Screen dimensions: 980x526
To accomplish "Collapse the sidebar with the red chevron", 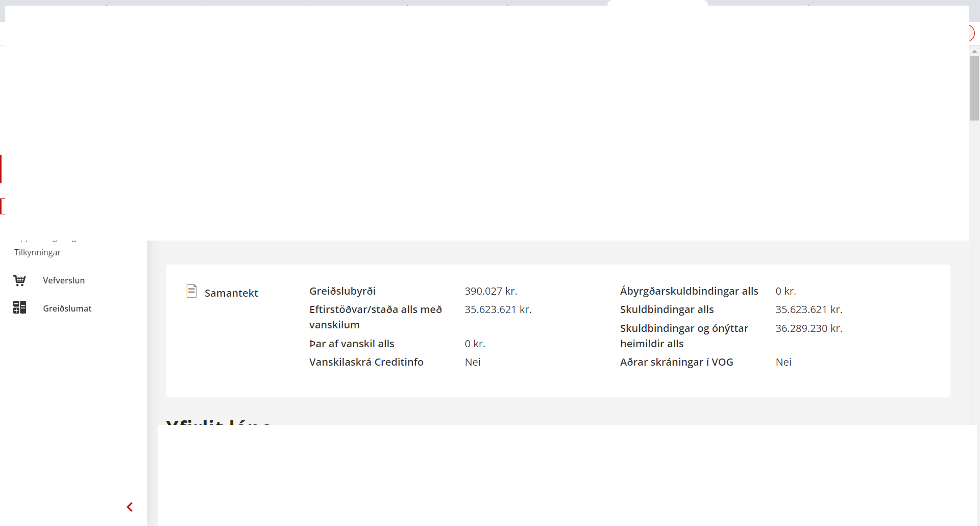I will [130, 507].
